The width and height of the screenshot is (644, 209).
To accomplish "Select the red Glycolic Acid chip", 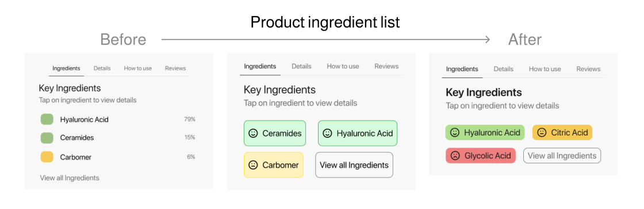I will tap(481, 156).
